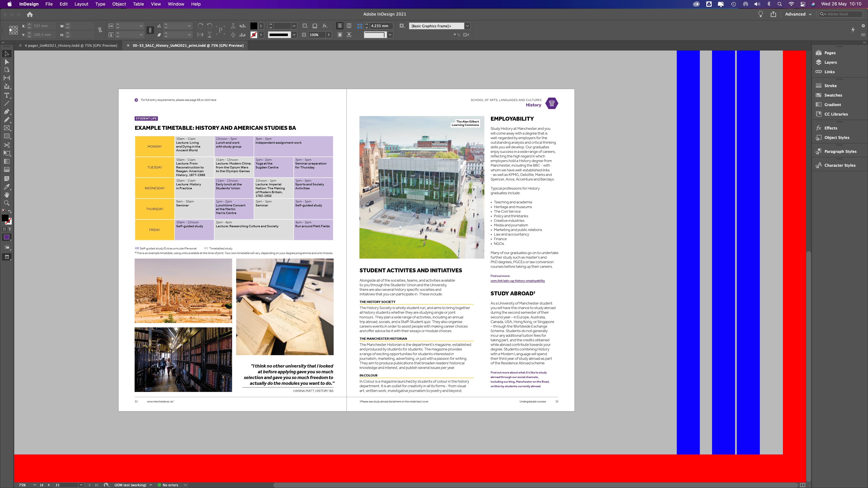Image resolution: width=868 pixels, height=488 pixels.
Task: Select the Rectangle Frame tool
Action: pyautogui.click(x=6, y=128)
